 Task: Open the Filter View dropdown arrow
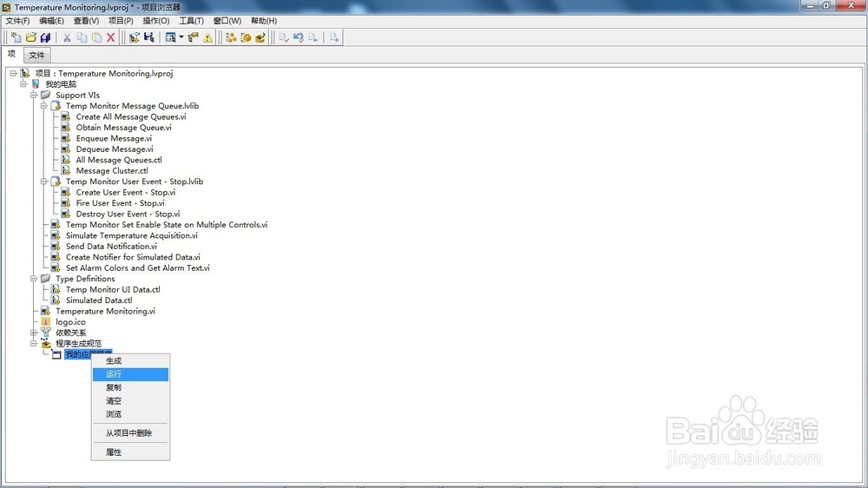(x=181, y=37)
